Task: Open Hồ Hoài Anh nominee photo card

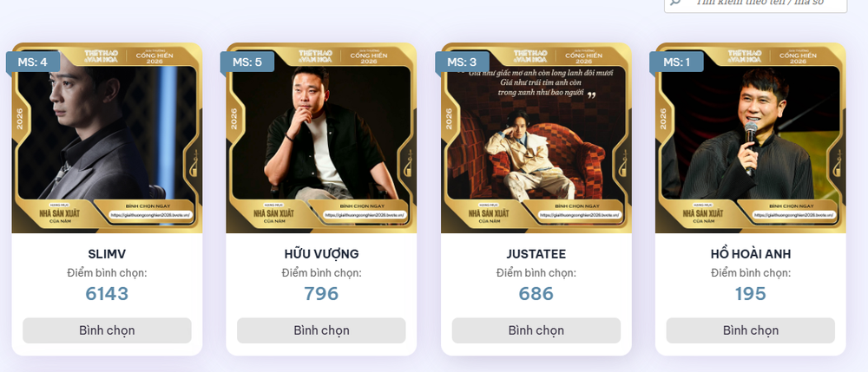Action: [x=750, y=138]
